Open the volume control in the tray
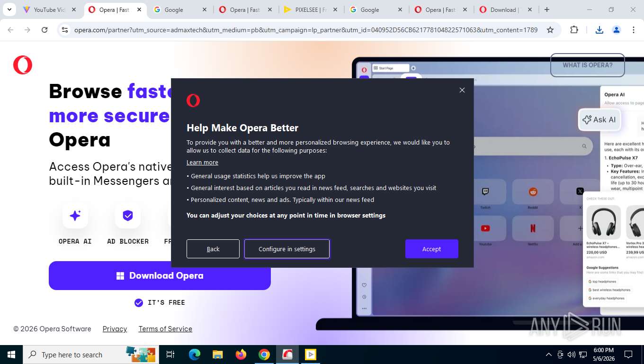644x364 pixels. [x=572, y=355]
